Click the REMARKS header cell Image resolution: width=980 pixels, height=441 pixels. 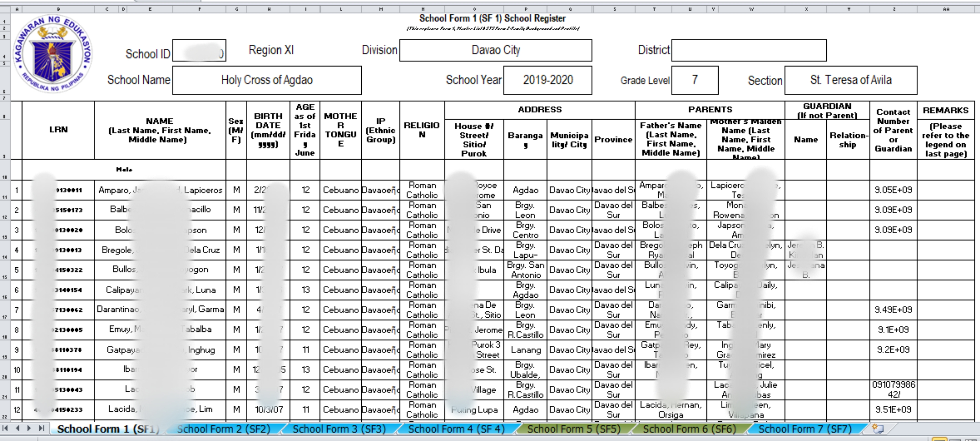coord(945,110)
